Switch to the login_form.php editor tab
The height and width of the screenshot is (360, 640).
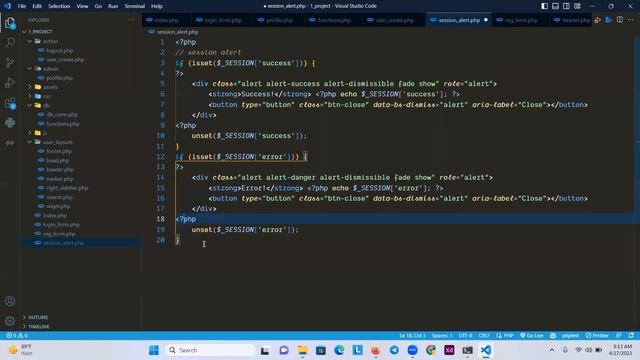[x=222, y=20]
